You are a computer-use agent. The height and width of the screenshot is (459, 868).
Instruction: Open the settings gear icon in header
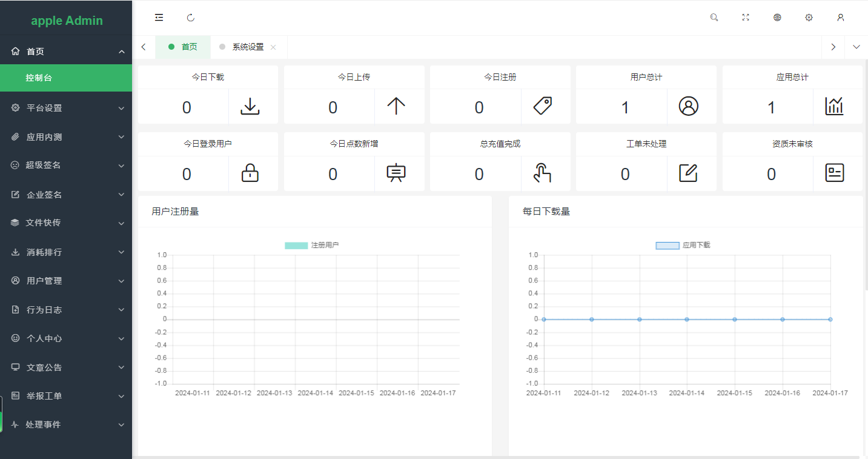pyautogui.click(x=809, y=18)
